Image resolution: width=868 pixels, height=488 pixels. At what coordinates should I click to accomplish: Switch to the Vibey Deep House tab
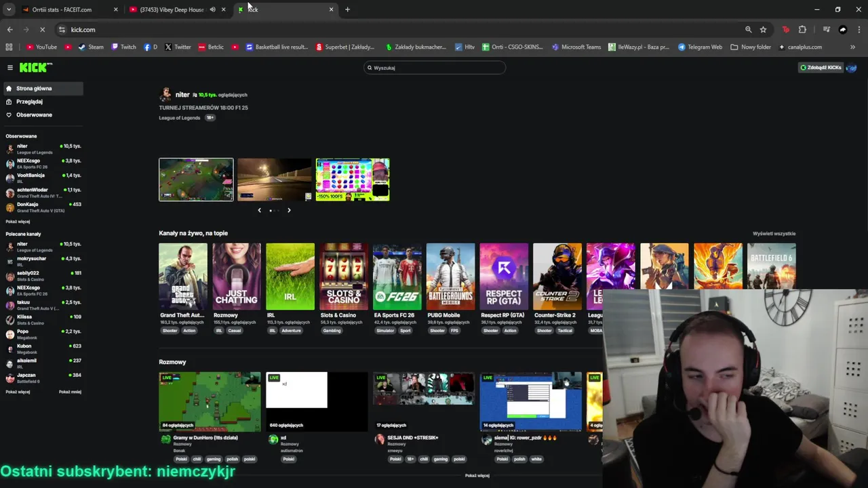(x=170, y=9)
